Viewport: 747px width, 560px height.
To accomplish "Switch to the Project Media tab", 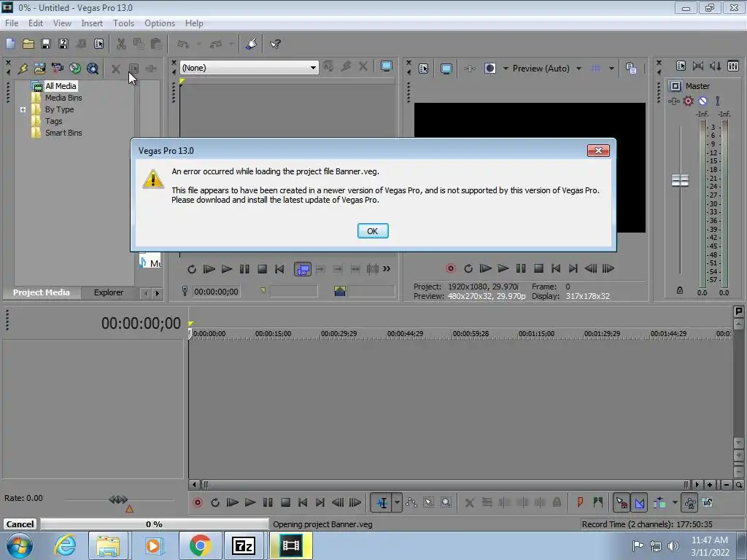I will tap(41, 292).
